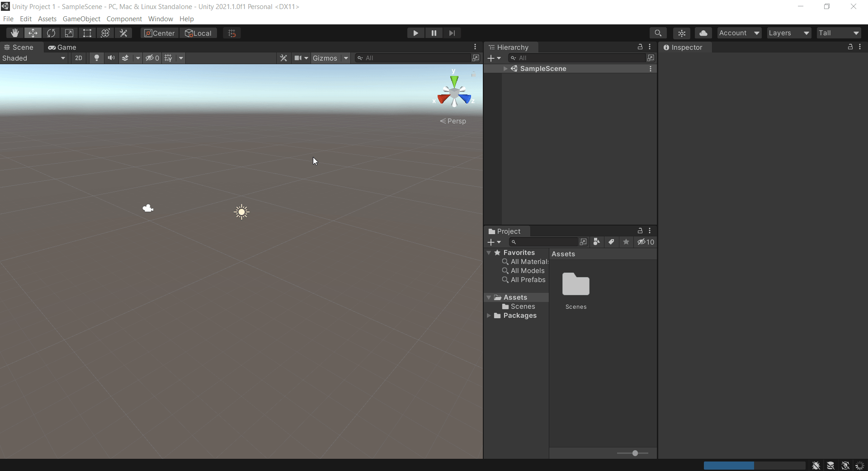Open cloud services window

(x=703, y=33)
